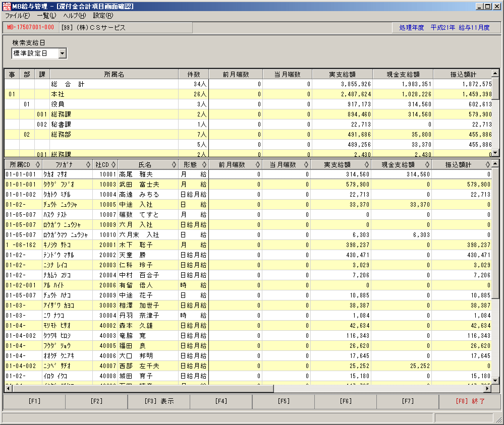Viewport: 504px width, 425px height.
Task: Sort lower table 当月端数 column diamond
Action: pos(306,165)
